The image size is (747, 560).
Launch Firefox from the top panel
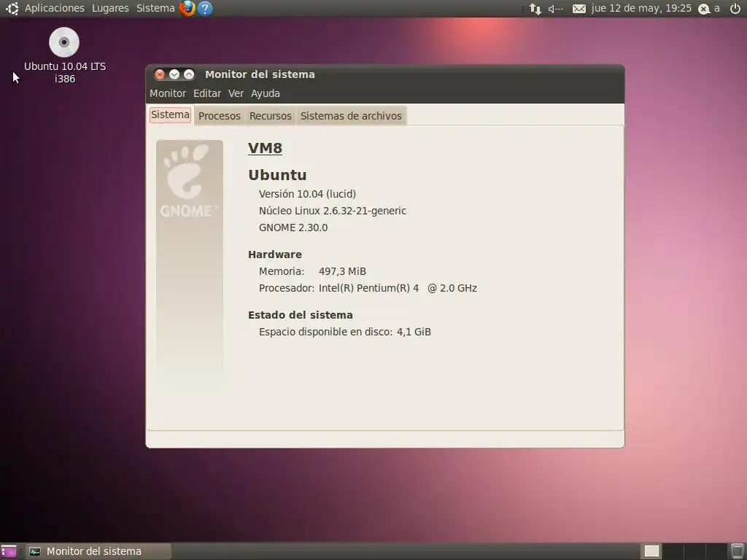pyautogui.click(x=187, y=8)
